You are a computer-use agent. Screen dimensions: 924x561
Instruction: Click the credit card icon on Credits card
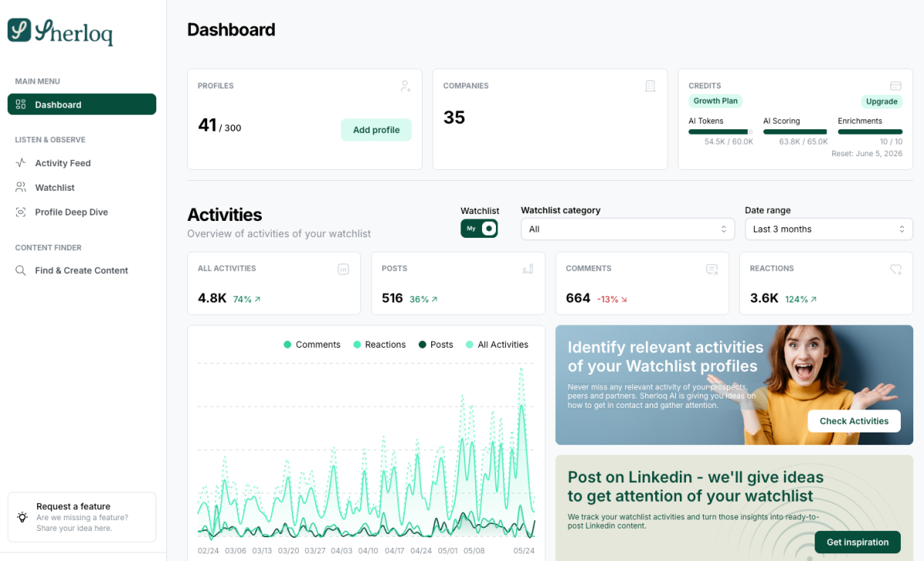pyautogui.click(x=896, y=86)
